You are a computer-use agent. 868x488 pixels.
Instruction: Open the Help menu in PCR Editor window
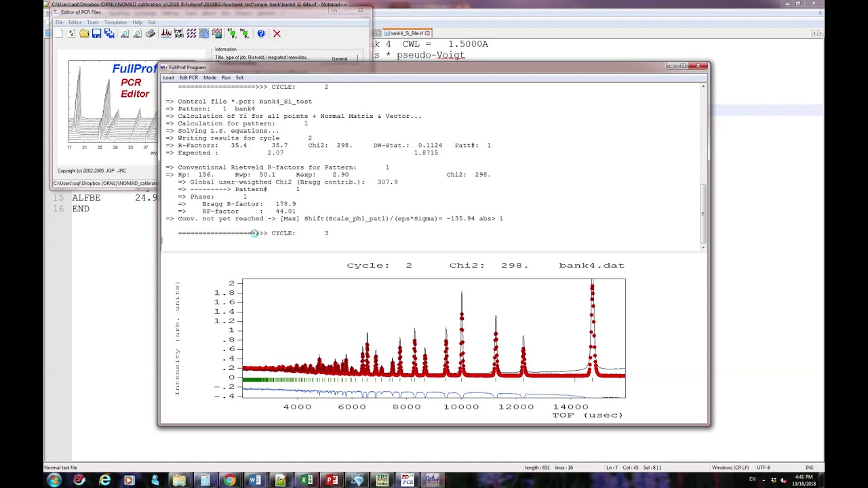tap(138, 22)
